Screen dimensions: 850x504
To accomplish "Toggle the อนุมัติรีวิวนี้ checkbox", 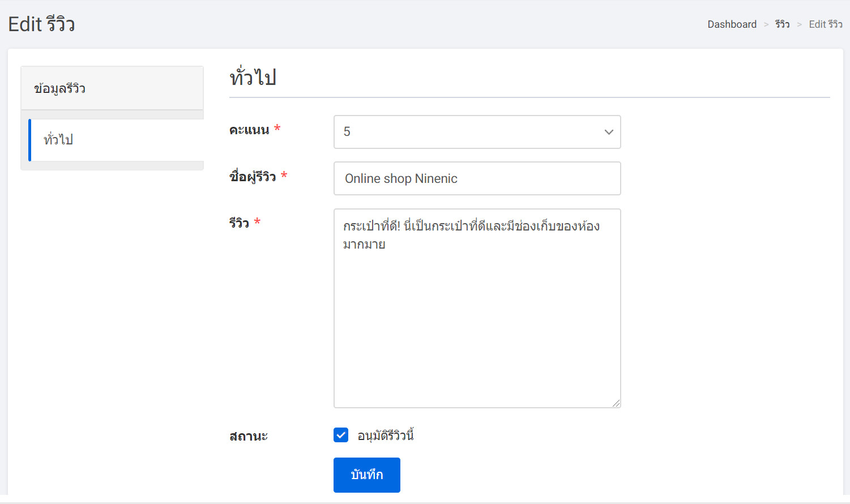I will 341,435.
